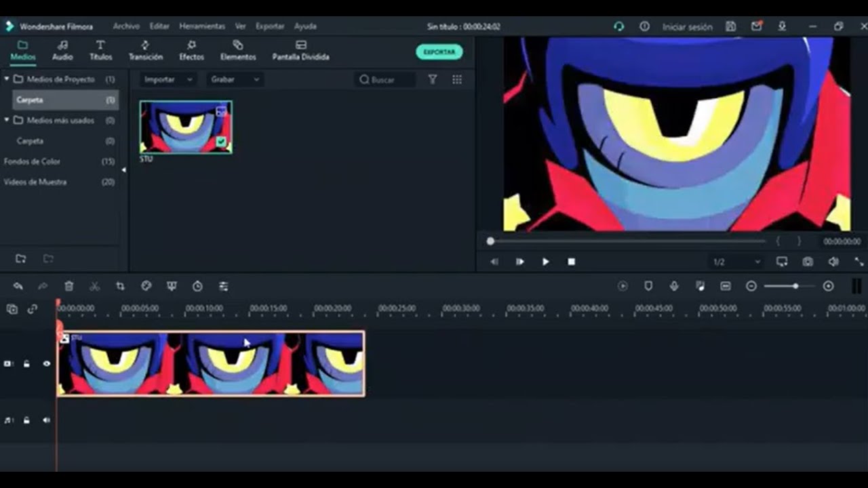Add a track with the timeline add icon
This screenshot has width=868, height=488.
tap(12, 309)
